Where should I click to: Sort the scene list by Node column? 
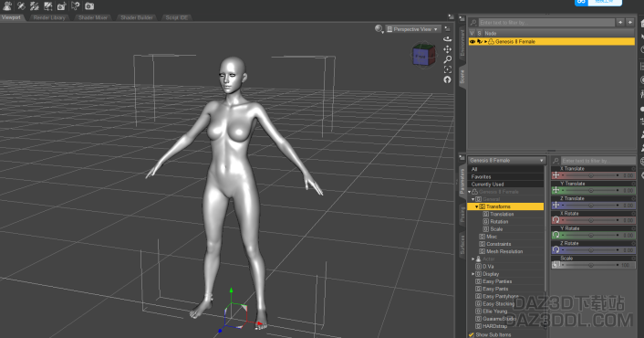coord(559,33)
